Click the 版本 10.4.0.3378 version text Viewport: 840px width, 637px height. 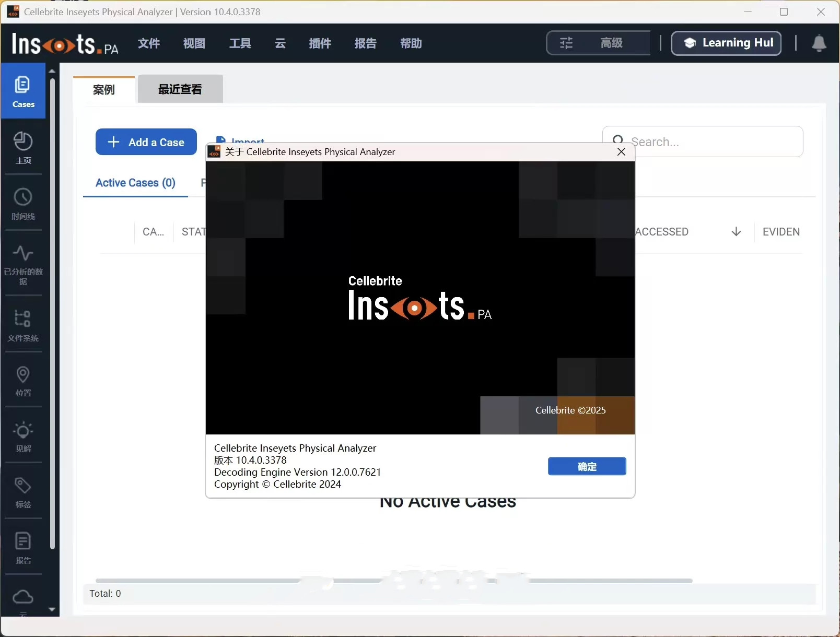pyautogui.click(x=250, y=460)
